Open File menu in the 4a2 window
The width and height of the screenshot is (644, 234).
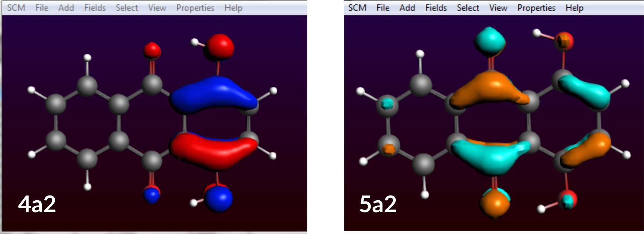pyautogui.click(x=42, y=8)
